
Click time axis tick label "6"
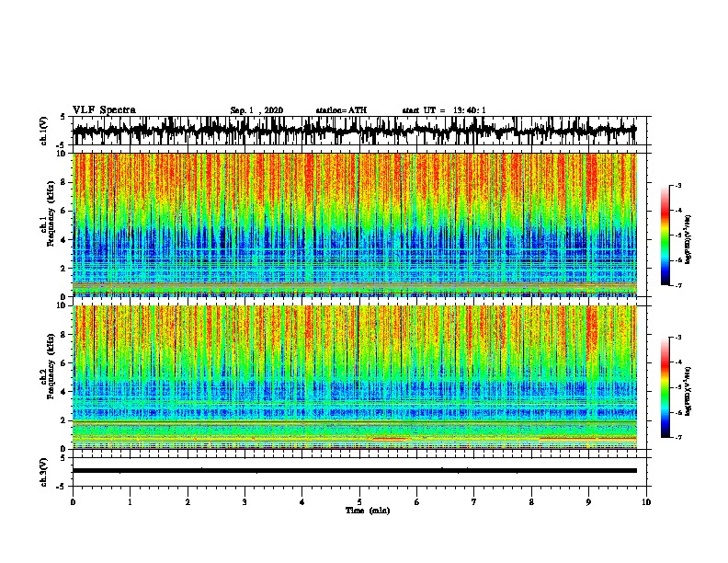coord(417,502)
